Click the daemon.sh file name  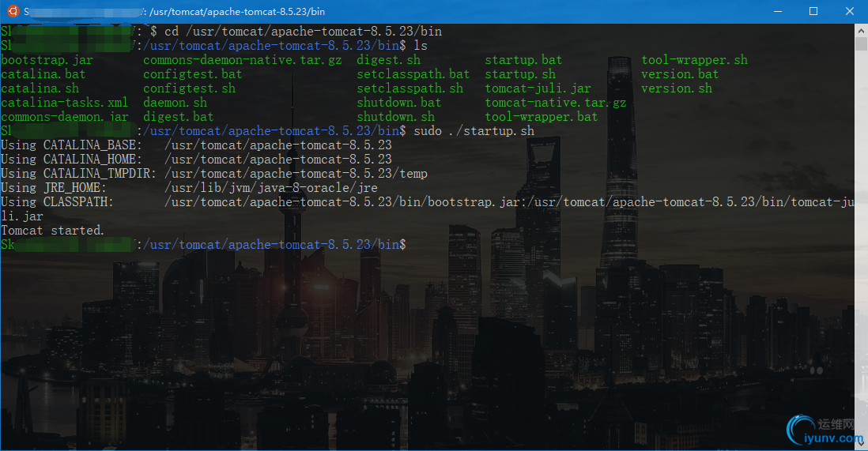(175, 103)
